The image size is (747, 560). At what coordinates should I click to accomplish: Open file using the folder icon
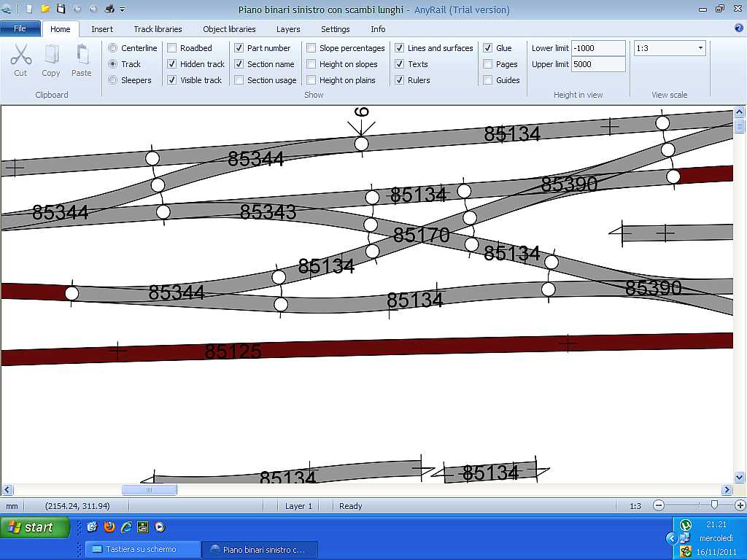[45, 9]
